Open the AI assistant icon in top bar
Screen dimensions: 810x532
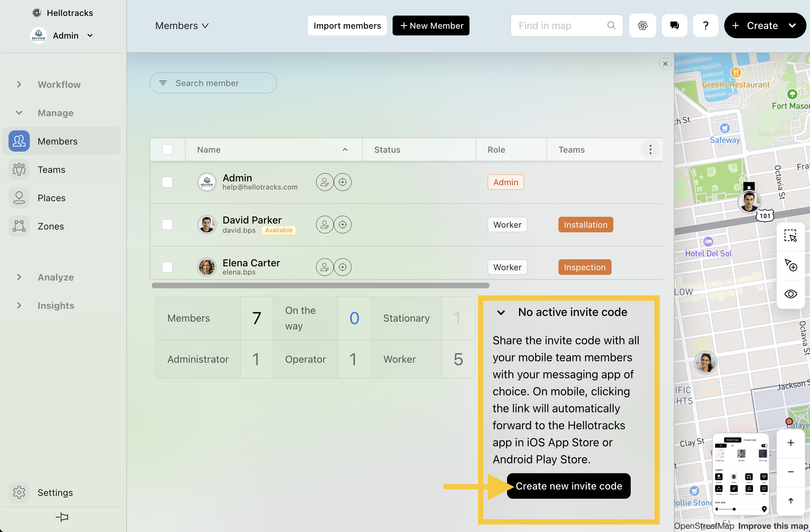(x=643, y=26)
